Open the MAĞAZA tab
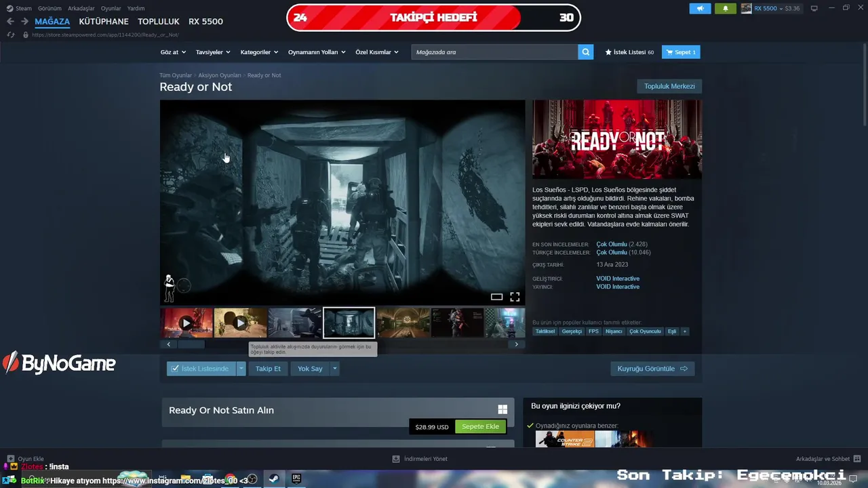This screenshot has width=868, height=488. tap(52, 22)
